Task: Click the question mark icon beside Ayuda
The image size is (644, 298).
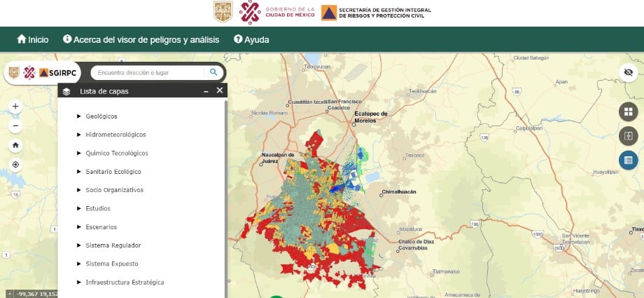Action: pos(238,39)
